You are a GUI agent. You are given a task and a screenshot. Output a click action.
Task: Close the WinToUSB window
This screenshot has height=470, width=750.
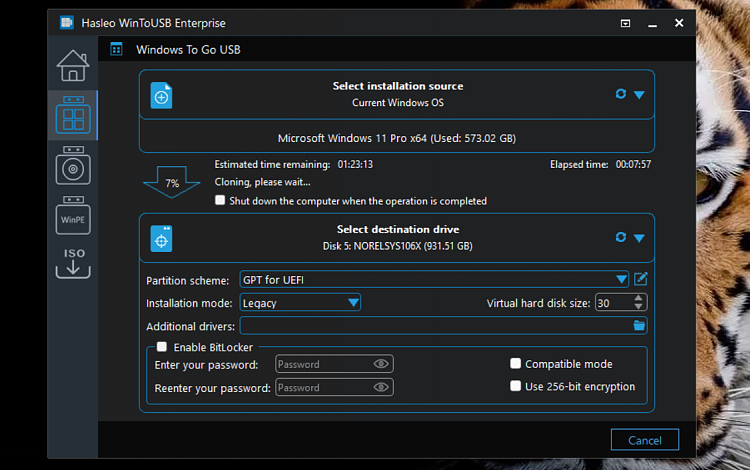(679, 23)
